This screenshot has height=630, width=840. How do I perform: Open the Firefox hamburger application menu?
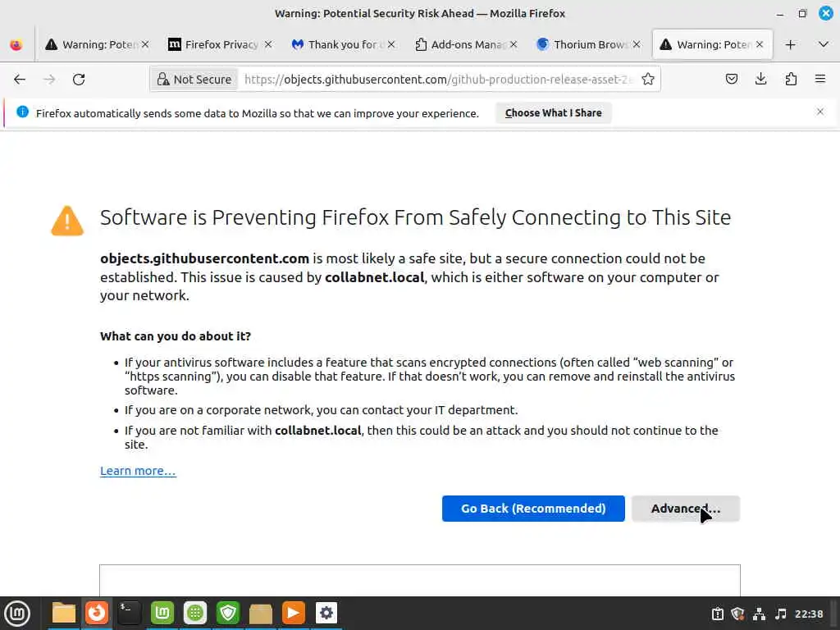point(819,80)
